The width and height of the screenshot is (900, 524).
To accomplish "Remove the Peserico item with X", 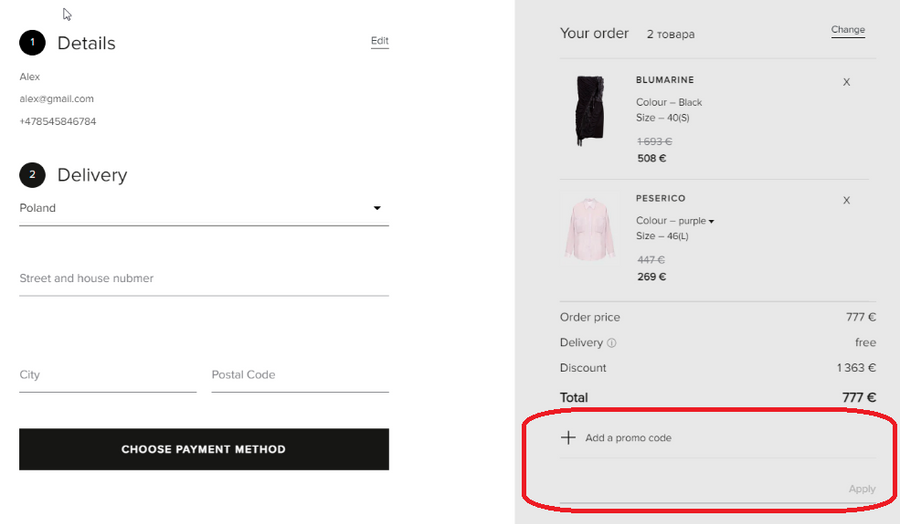I will [x=846, y=200].
